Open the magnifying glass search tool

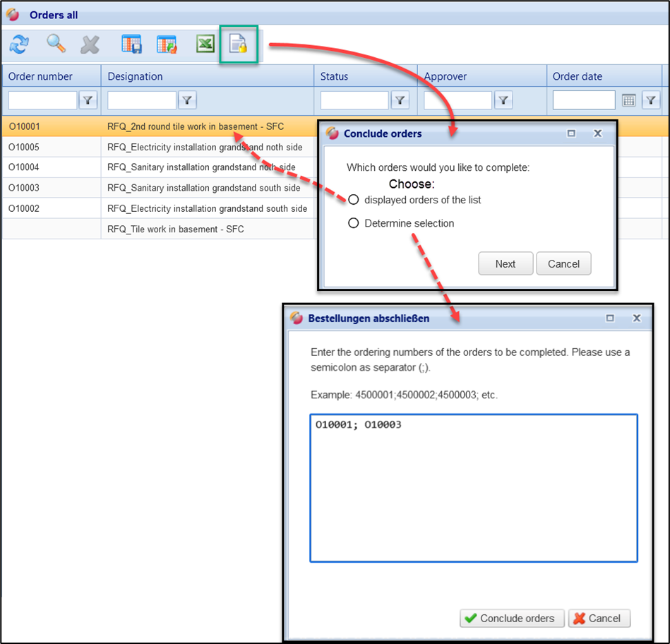[56, 45]
